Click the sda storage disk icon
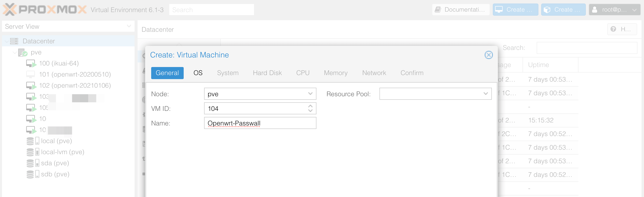644x197 pixels. pos(33,163)
